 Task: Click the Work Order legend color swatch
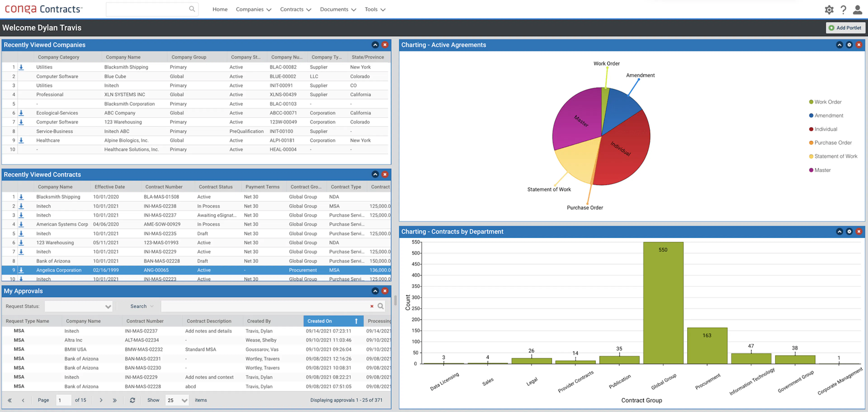811,102
